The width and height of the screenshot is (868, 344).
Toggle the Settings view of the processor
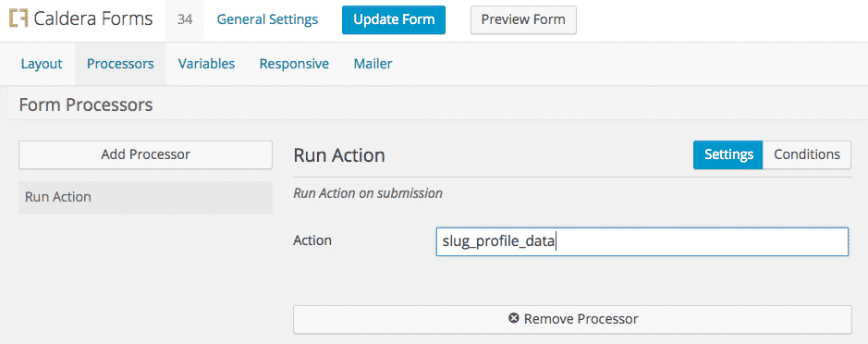[x=728, y=154]
